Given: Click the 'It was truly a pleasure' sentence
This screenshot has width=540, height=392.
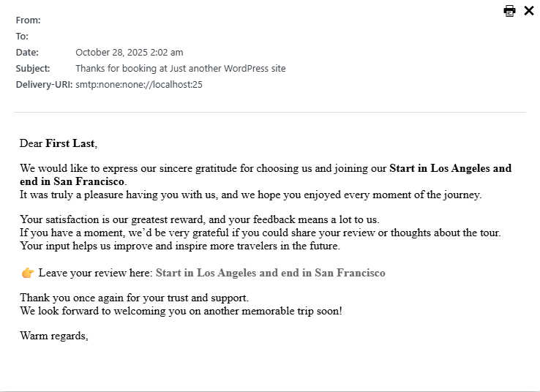Looking at the screenshot, I should 251,195.
